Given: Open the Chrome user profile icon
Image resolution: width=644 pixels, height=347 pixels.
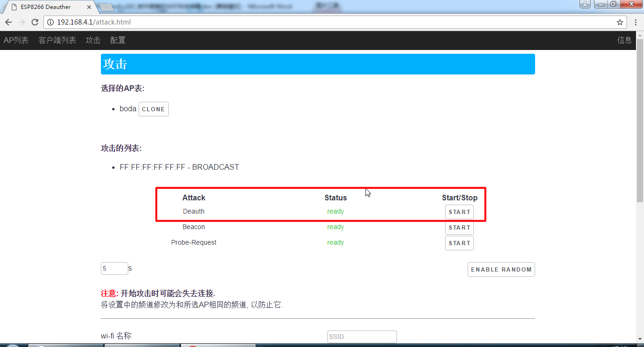Looking at the screenshot, I should tap(585, 4).
